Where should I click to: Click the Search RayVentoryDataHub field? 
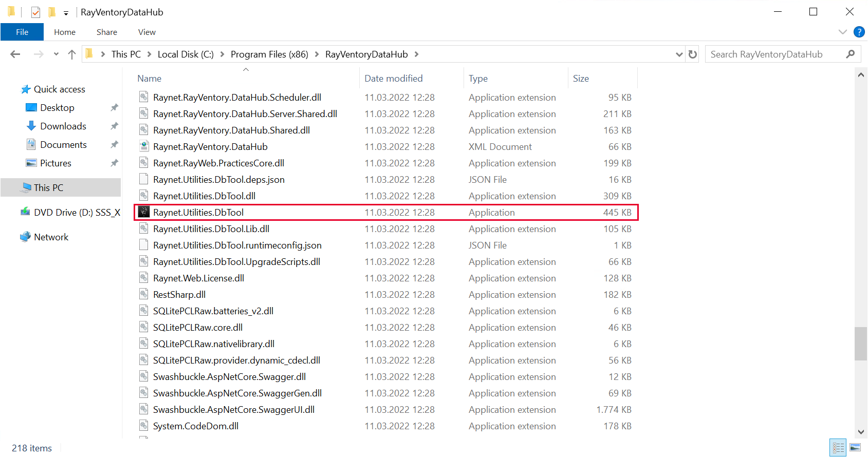click(x=776, y=54)
